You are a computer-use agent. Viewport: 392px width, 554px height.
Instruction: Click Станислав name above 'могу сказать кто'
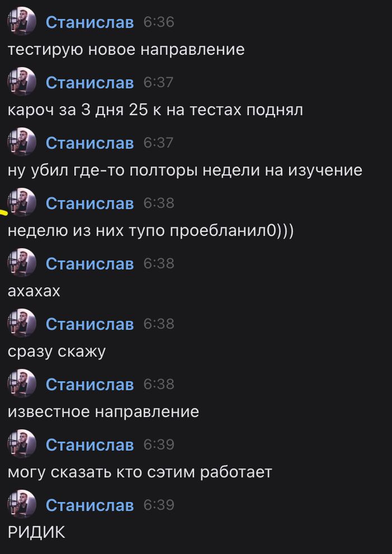coord(90,445)
